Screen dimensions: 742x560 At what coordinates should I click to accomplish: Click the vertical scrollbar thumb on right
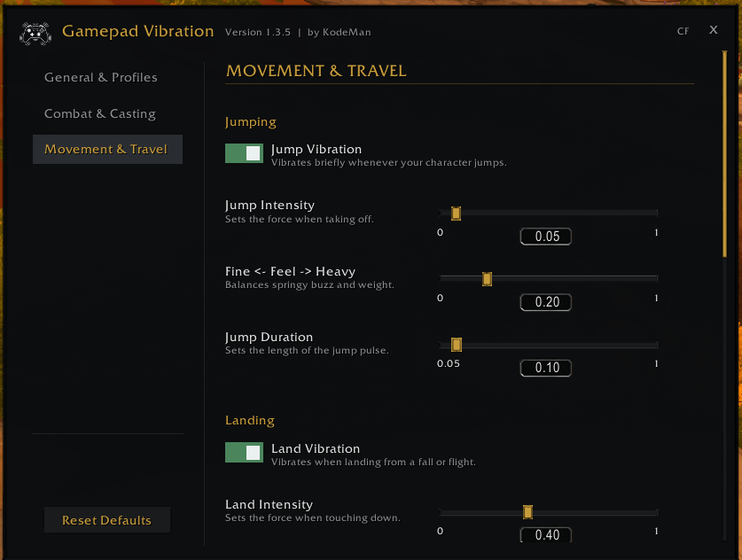coord(724,154)
